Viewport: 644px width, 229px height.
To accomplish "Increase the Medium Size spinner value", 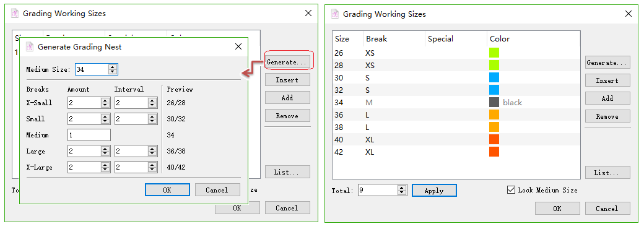I will (x=113, y=67).
